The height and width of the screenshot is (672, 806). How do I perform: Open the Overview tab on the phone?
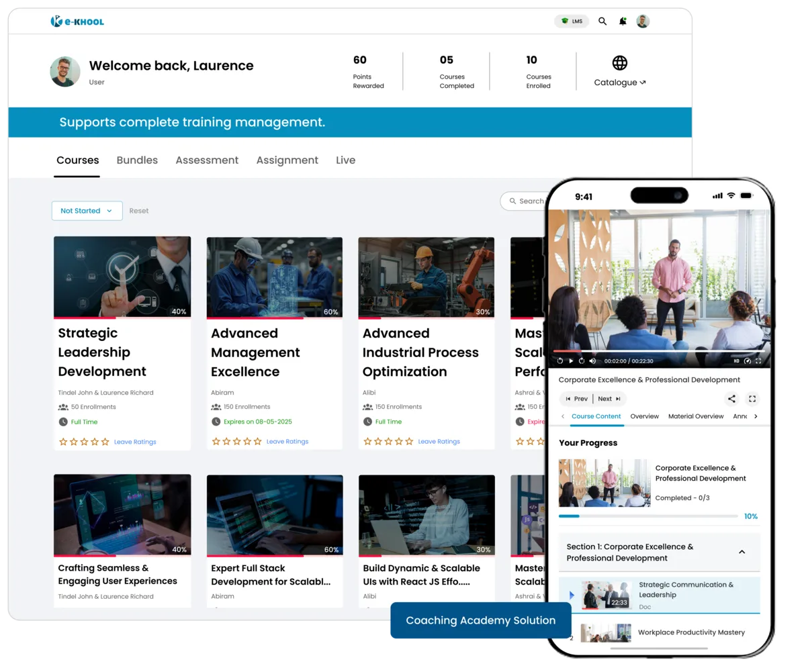point(645,416)
